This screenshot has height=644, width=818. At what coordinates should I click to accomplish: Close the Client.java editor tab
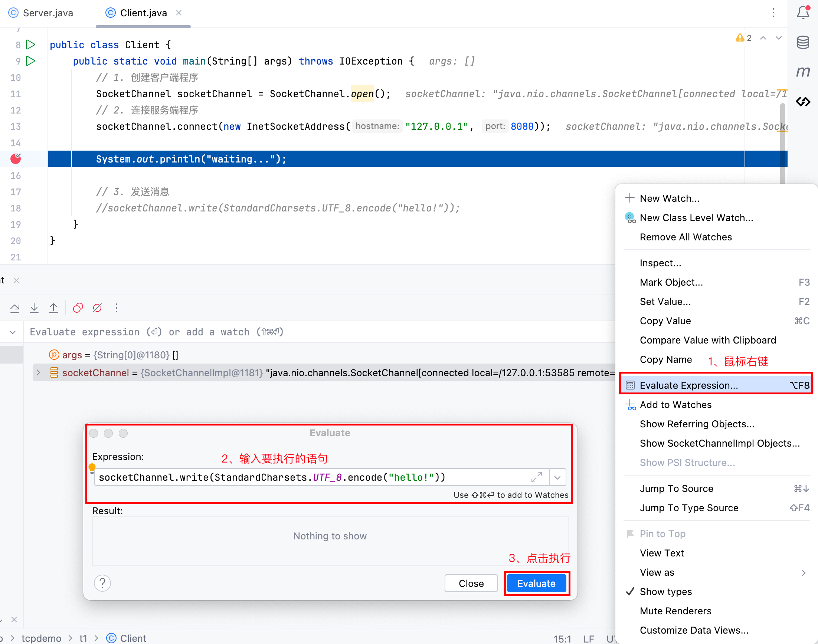pos(179,13)
